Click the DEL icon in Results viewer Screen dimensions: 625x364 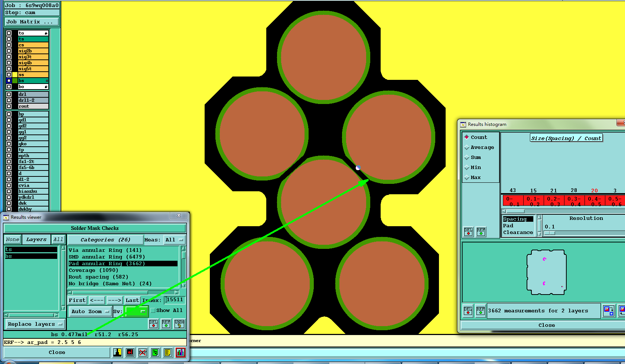click(153, 324)
